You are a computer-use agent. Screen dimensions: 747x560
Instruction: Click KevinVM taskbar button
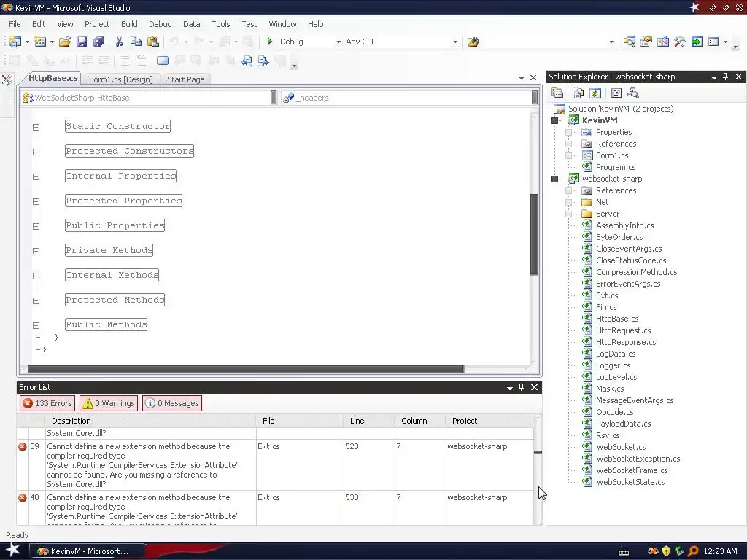[87, 551]
